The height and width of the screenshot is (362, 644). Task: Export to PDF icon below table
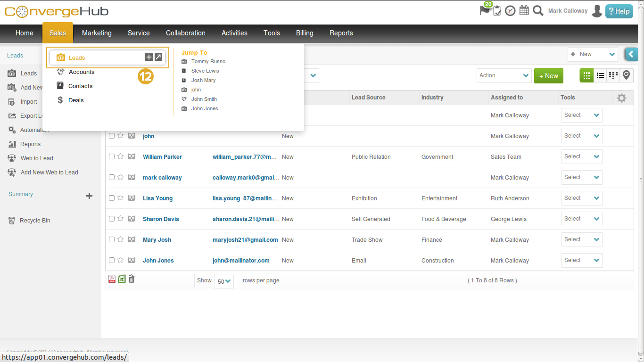click(112, 279)
